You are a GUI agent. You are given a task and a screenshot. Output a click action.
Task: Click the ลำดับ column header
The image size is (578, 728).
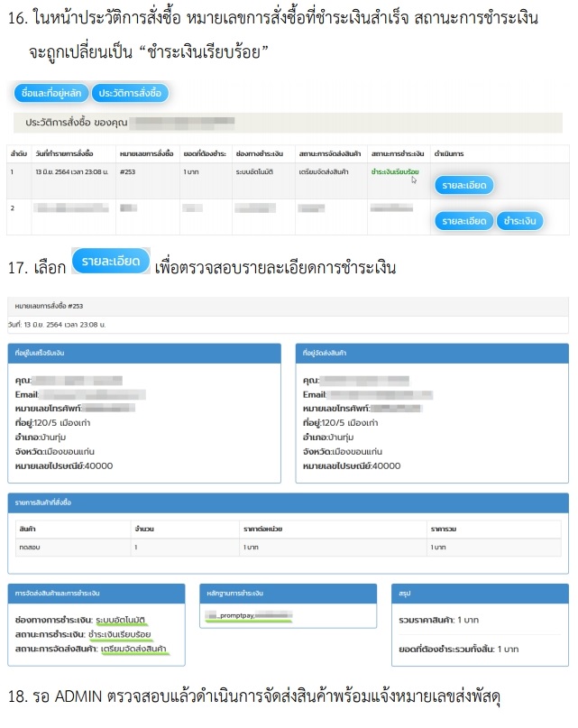[x=17, y=153]
